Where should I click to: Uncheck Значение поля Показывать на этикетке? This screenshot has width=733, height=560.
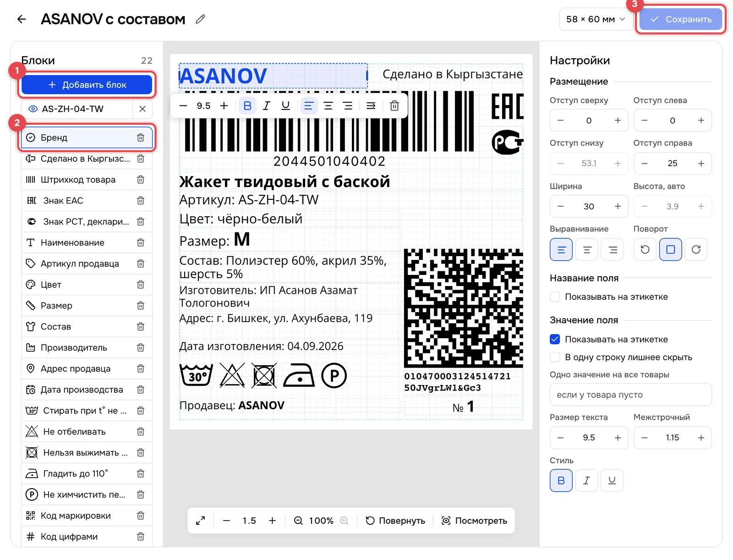(555, 340)
